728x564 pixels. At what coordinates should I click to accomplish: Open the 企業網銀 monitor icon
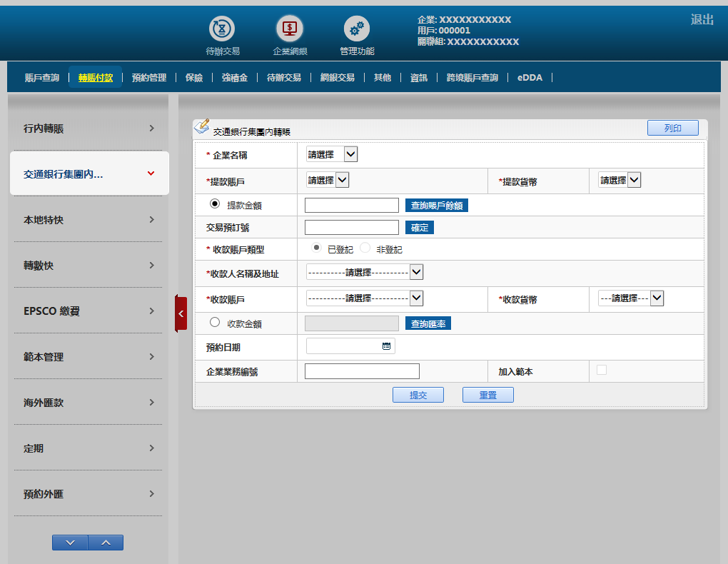(290, 29)
